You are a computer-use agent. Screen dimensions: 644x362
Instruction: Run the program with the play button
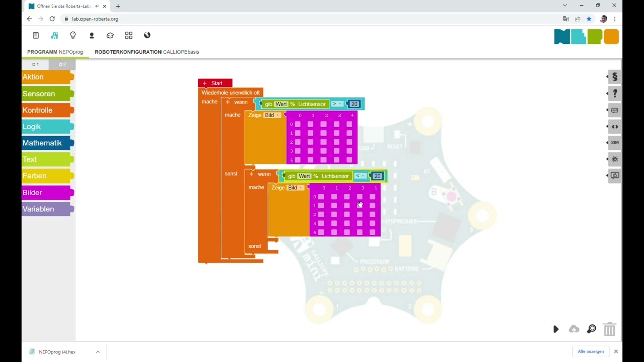click(x=556, y=329)
